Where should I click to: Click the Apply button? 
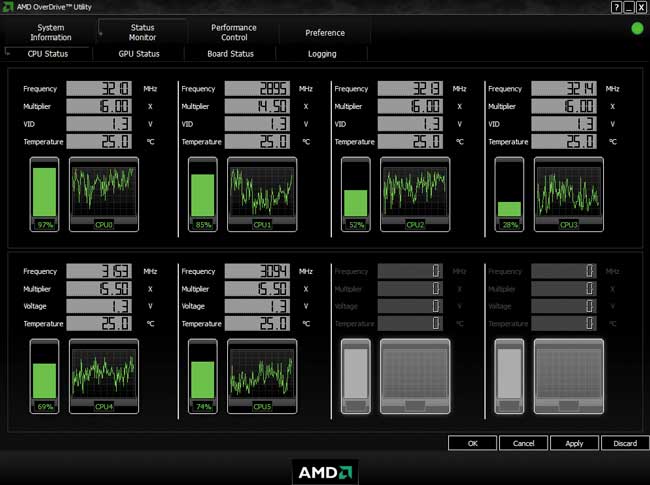click(574, 443)
